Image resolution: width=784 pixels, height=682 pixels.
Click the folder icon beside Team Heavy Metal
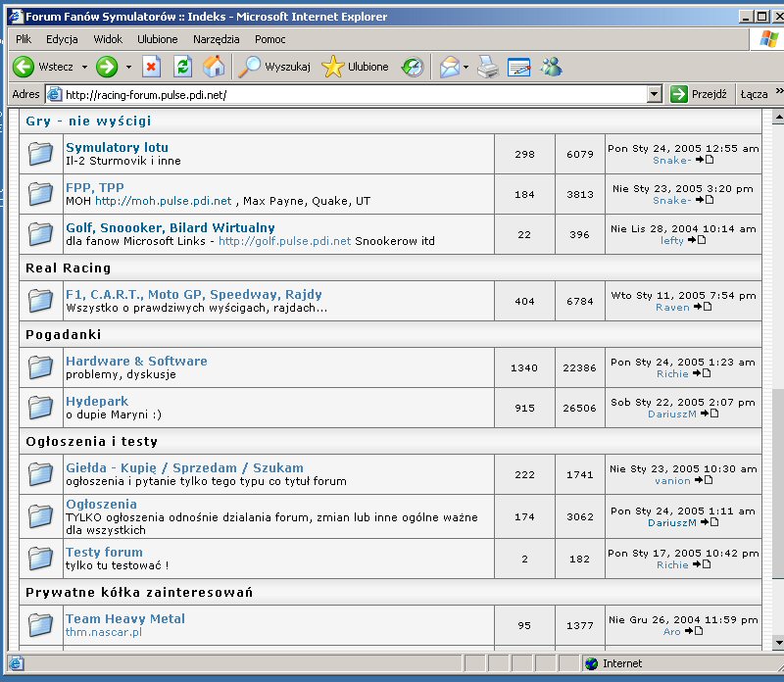coord(40,625)
